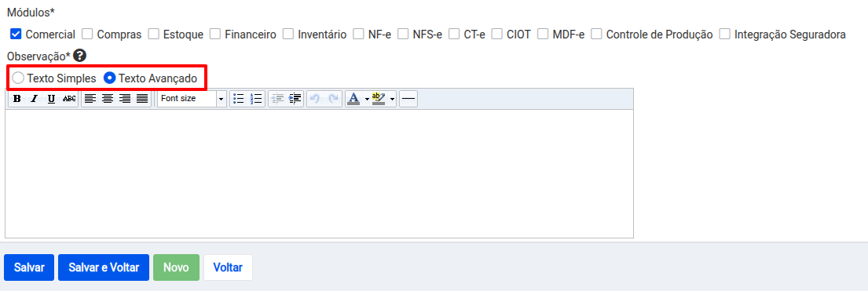Insert bulleted list icon
This screenshot has width=868, height=291.
239,99
